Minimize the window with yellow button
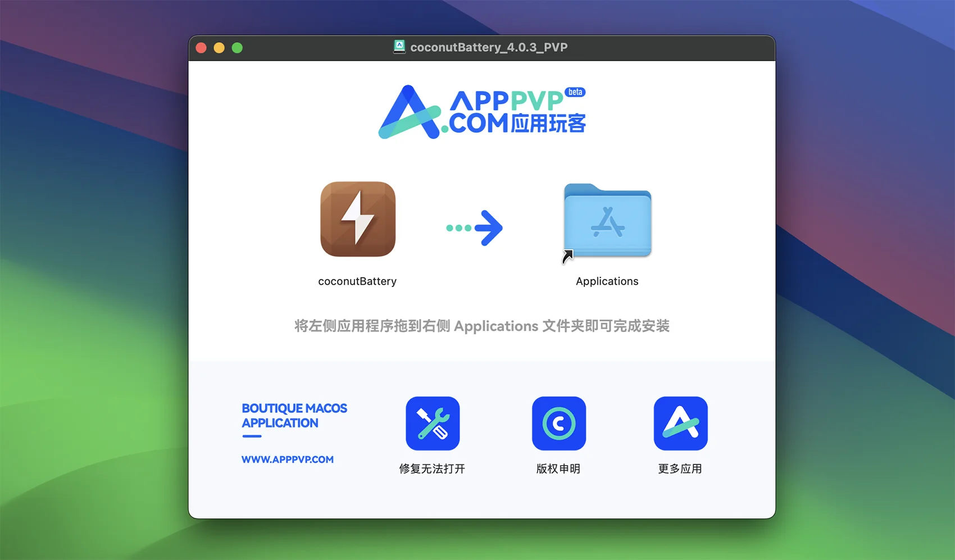This screenshot has width=955, height=560. point(219,48)
